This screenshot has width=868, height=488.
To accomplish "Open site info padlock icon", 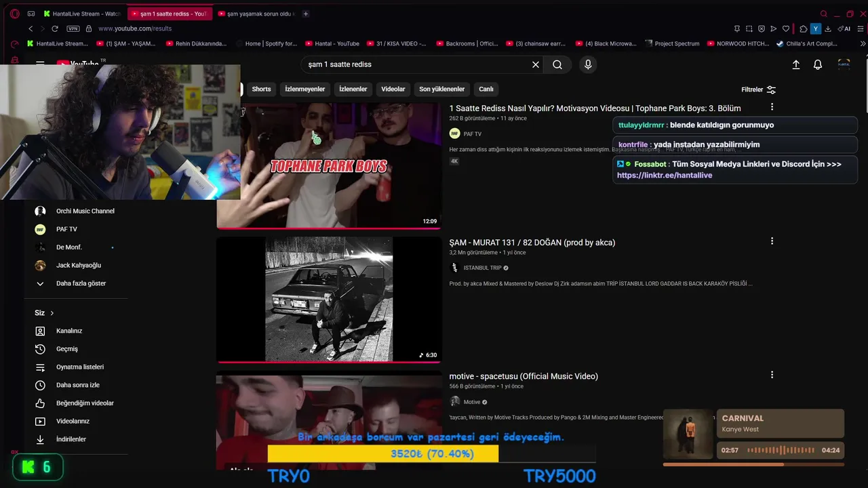I will click(x=89, y=28).
